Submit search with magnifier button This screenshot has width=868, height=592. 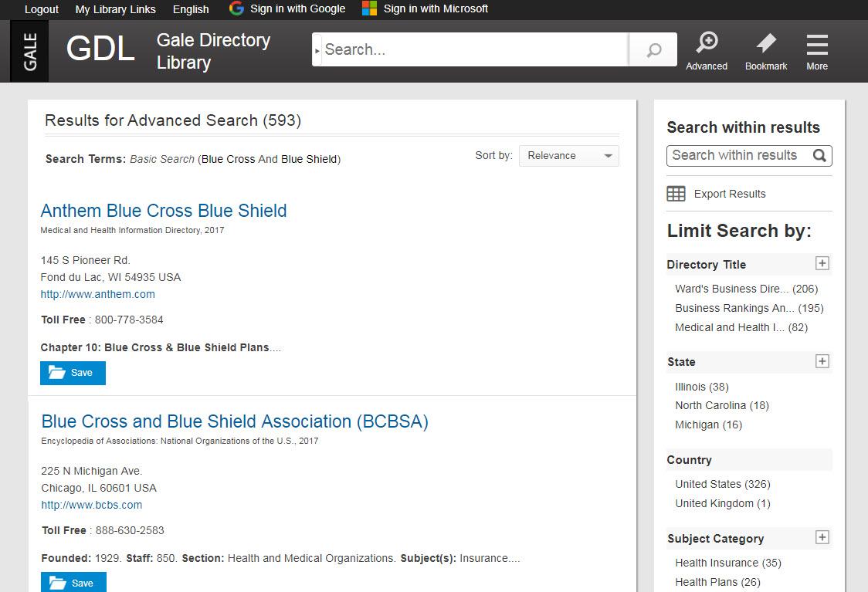[654, 50]
